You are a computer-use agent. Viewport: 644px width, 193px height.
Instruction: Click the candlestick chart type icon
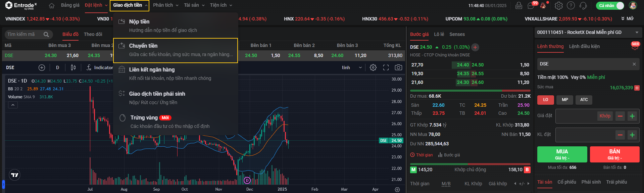[73, 67]
